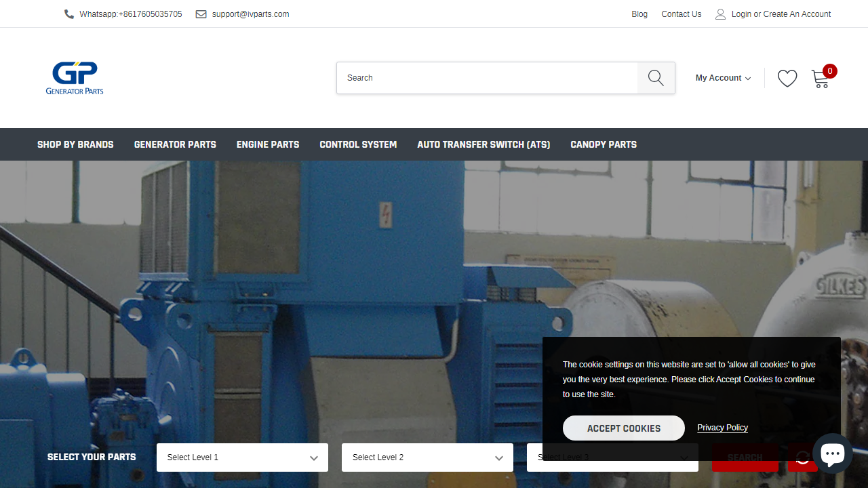Click Create An Account link

pyautogui.click(x=797, y=14)
